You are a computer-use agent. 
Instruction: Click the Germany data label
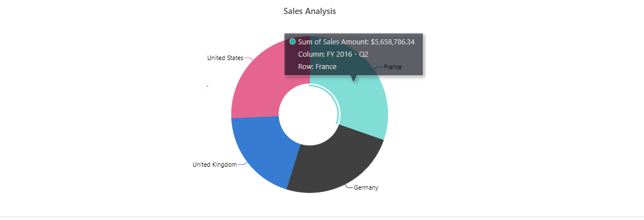pyautogui.click(x=366, y=187)
